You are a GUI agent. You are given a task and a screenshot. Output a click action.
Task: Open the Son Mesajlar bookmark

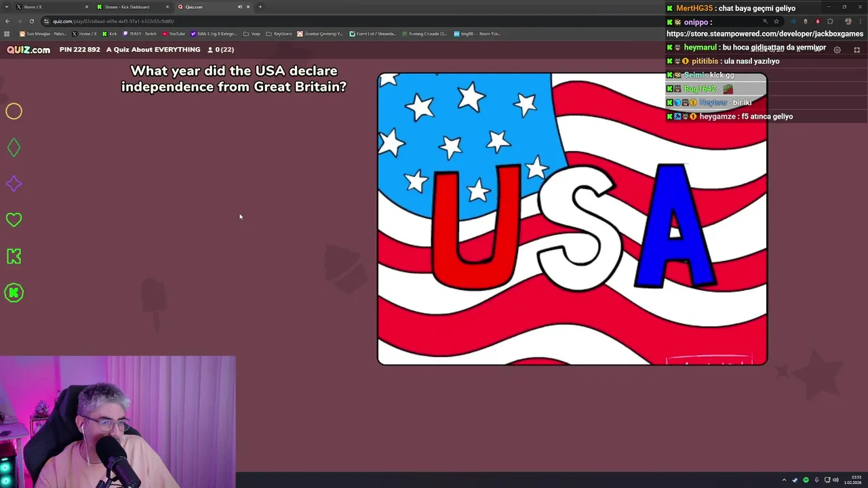pyautogui.click(x=43, y=34)
